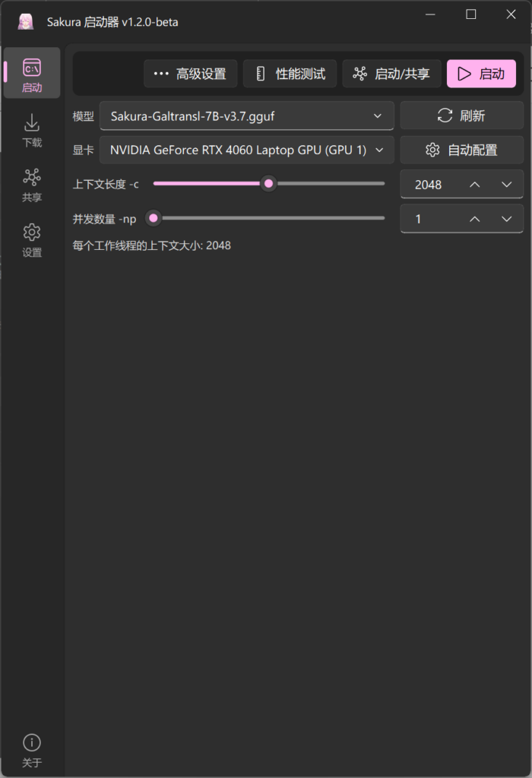Click the 上下文长度 -c slider handle

[x=268, y=184]
